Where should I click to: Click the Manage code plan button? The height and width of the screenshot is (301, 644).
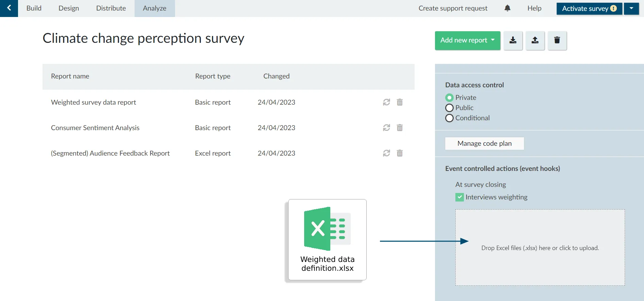pyautogui.click(x=485, y=143)
